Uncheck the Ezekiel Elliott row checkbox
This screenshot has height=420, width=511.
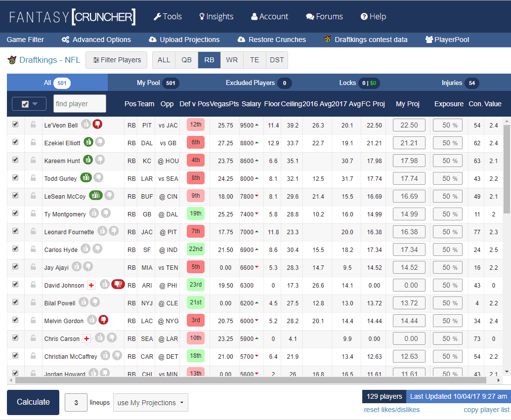coord(15,142)
